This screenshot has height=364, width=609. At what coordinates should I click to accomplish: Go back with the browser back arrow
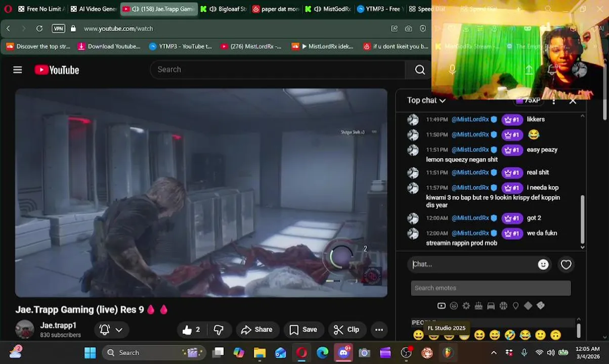pyautogui.click(x=8, y=28)
